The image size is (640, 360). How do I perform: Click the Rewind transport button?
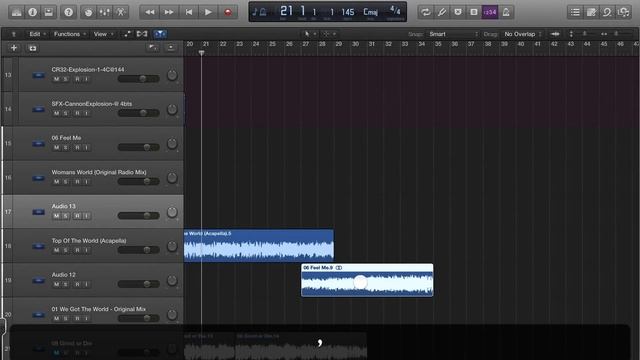(x=149, y=12)
